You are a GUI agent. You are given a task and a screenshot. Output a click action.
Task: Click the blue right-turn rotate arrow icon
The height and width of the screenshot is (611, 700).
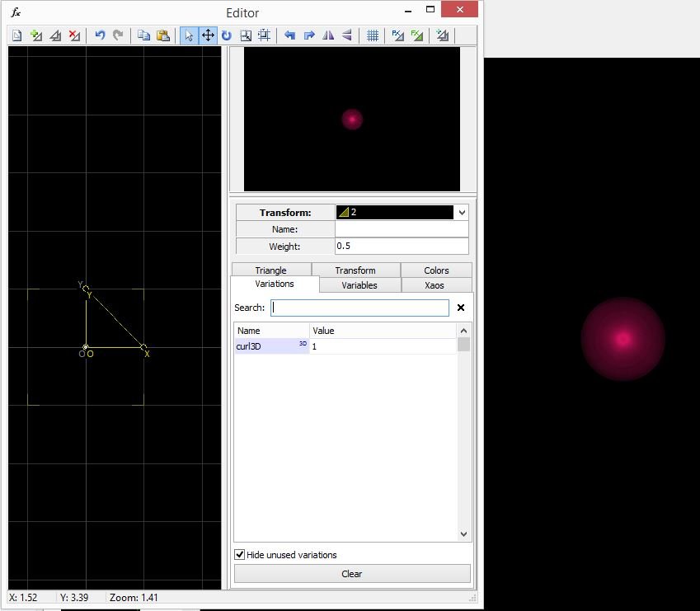pyautogui.click(x=309, y=35)
